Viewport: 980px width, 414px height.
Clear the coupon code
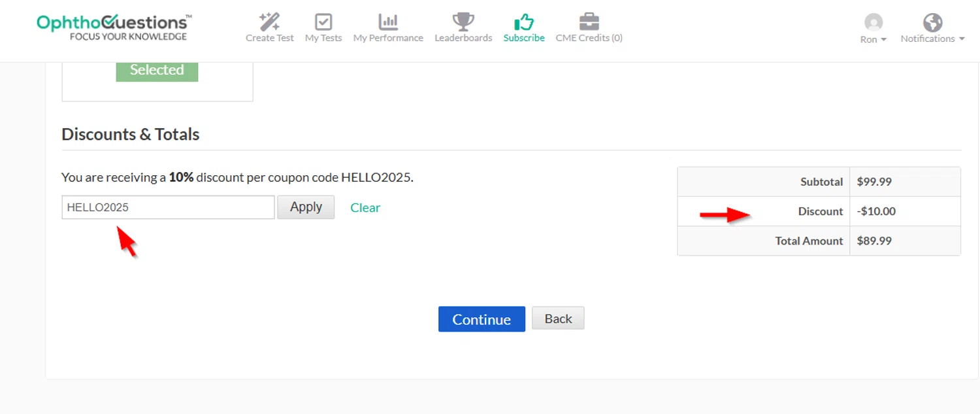tap(365, 207)
